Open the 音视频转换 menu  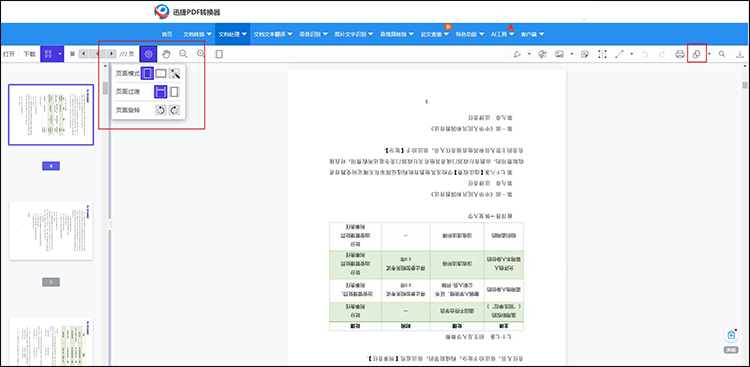pos(397,34)
